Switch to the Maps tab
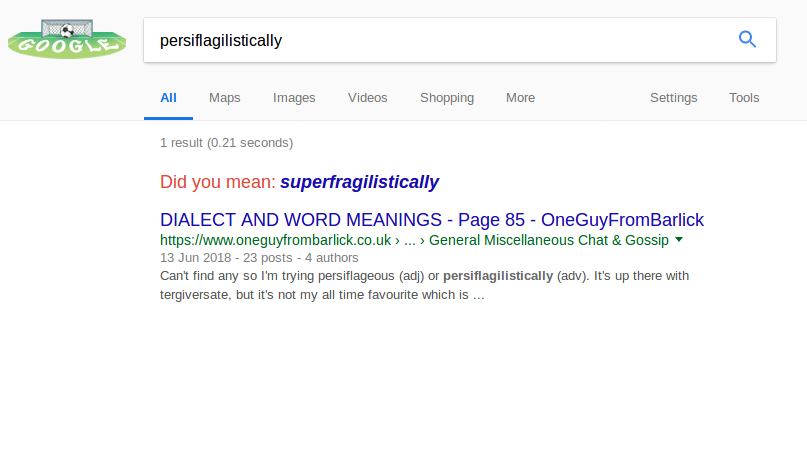807x471 pixels. tap(225, 98)
